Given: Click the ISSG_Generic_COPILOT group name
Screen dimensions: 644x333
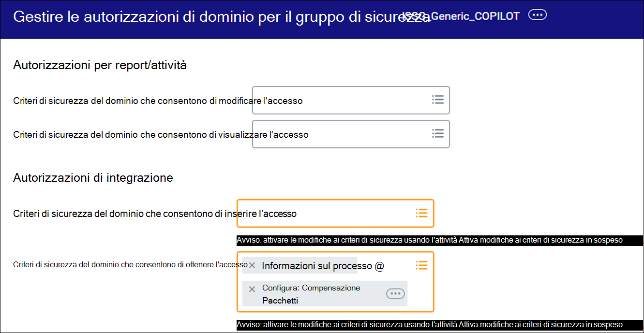Looking at the screenshot, I should pyautogui.click(x=462, y=16).
